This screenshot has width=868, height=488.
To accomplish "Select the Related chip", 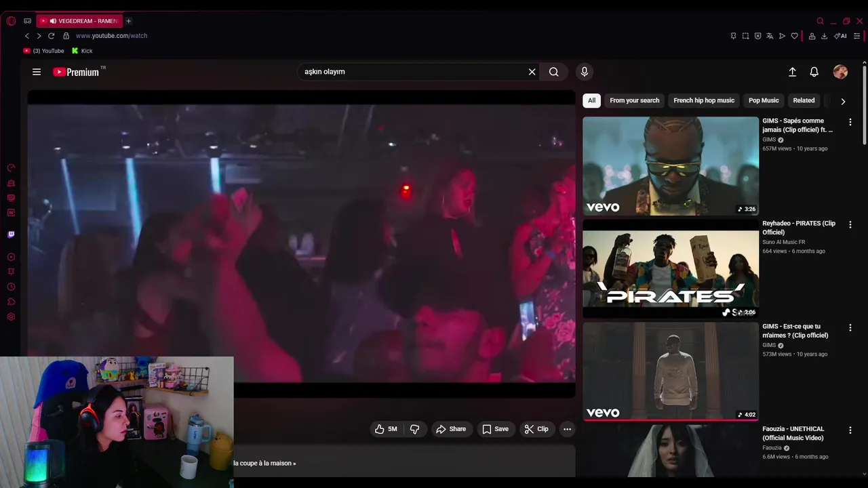I will (804, 100).
